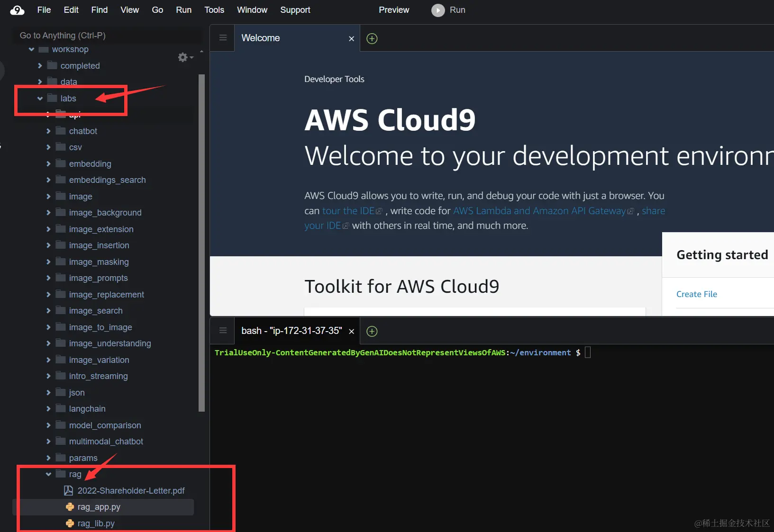Click the langchain folder icon
Image resolution: width=774 pixels, height=532 pixels.
60,408
